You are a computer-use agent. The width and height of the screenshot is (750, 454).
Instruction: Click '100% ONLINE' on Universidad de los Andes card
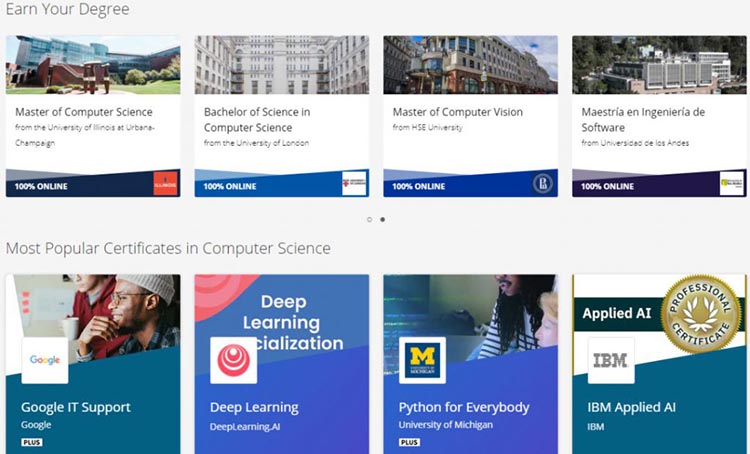607,187
